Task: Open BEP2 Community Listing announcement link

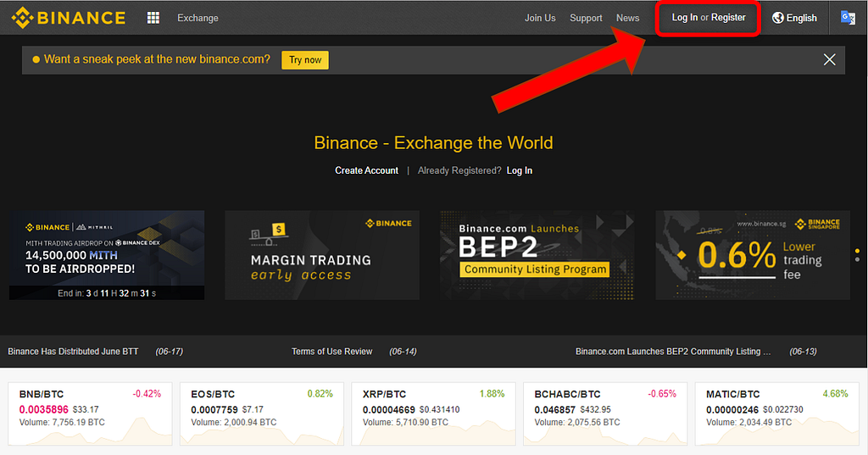Action: point(672,352)
